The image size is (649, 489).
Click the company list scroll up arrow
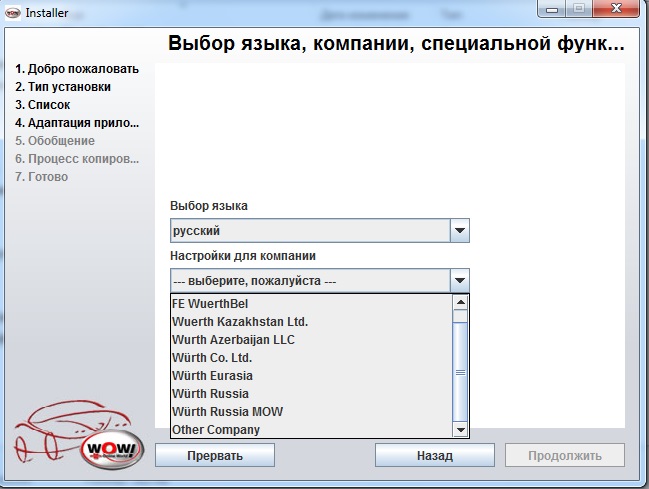[x=460, y=302]
